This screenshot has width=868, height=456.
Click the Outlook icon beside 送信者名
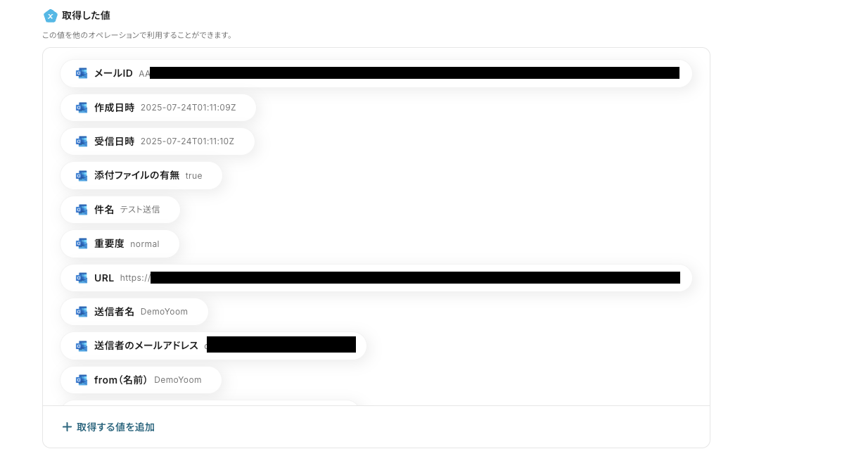[82, 312]
